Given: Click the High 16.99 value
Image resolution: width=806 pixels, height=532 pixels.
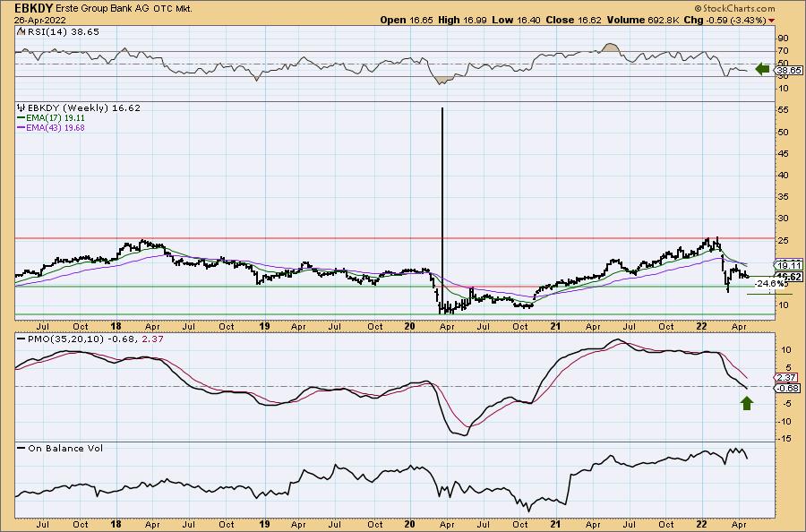Looking at the screenshot, I should pos(462,20).
